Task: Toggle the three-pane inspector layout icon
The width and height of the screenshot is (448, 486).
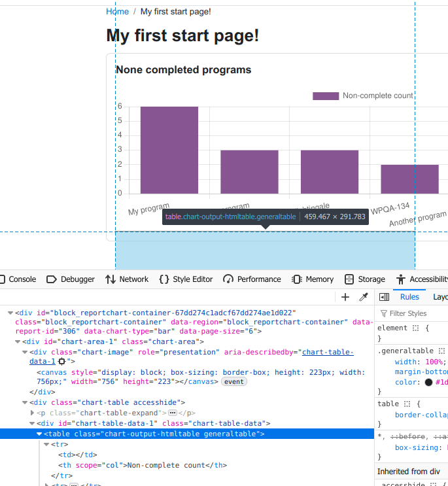Action: 384,297
